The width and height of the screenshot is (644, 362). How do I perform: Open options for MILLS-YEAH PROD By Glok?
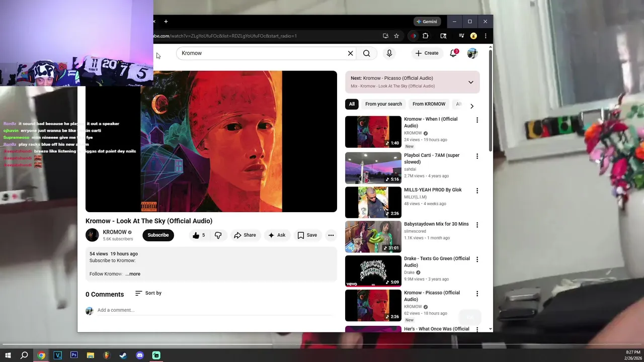coord(477,191)
